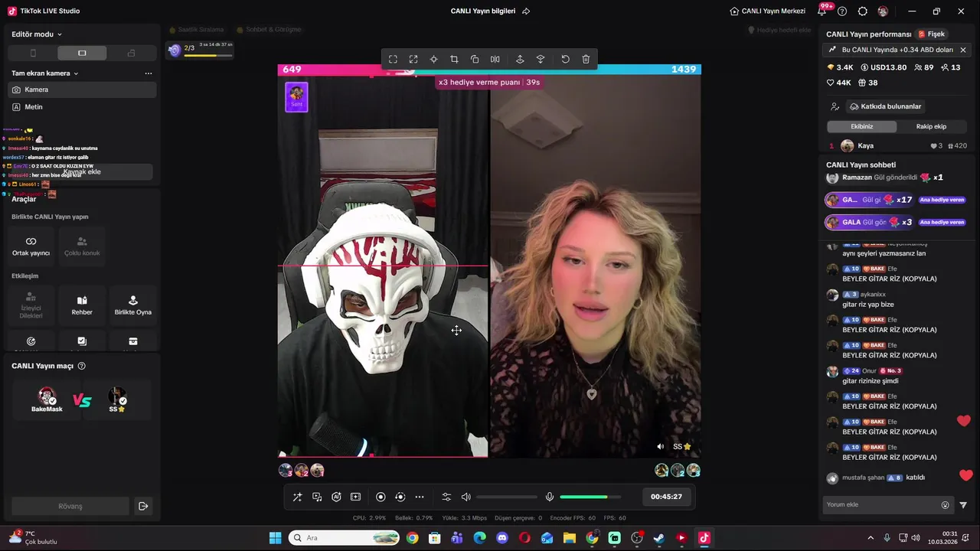The width and height of the screenshot is (980, 551).
Task: Mute the speaker output
Action: (466, 497)
